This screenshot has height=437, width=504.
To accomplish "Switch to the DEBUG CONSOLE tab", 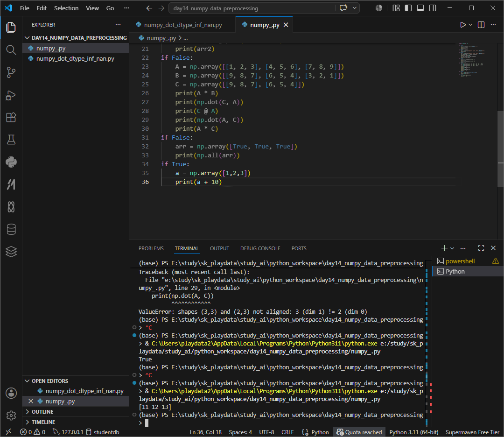I will pos(260,248).
